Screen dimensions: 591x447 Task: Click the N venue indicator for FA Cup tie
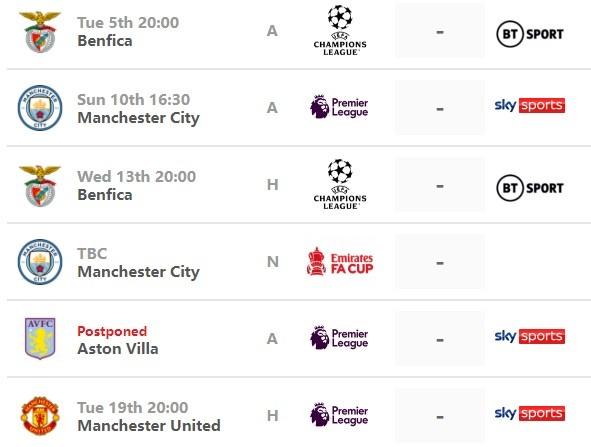pyautogui.click(x=273, y=262)
